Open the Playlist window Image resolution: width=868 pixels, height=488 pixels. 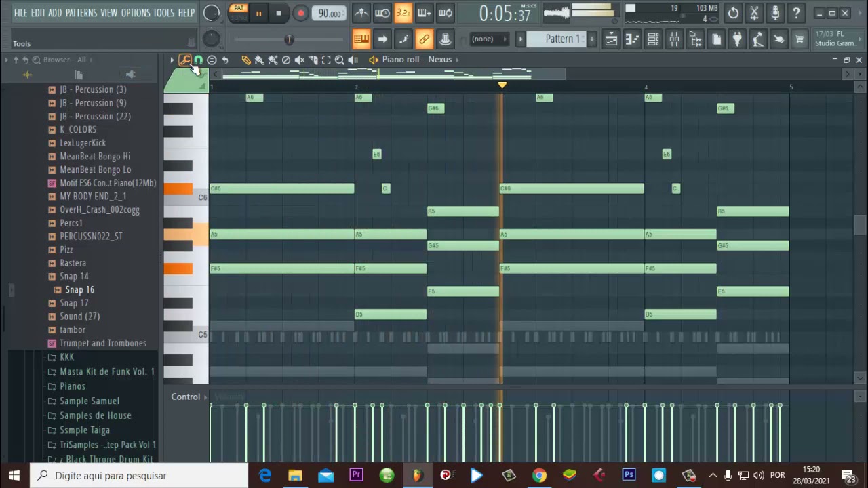(611, 39)
